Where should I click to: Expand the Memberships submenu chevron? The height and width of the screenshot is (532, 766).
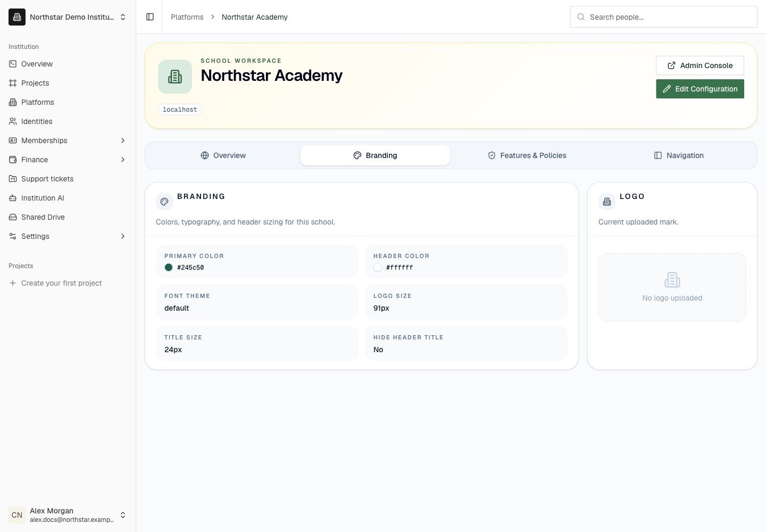click(x=123, y=140)
